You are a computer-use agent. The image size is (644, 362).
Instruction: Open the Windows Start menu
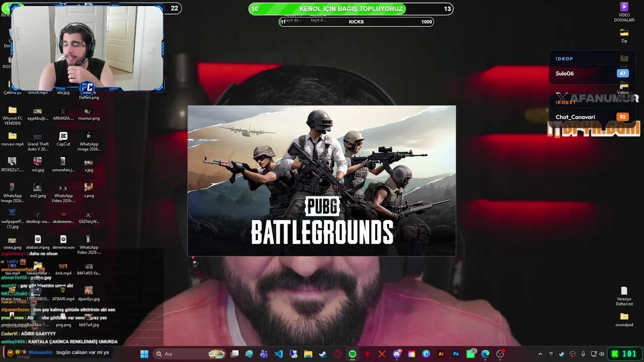tap(144, 354)
